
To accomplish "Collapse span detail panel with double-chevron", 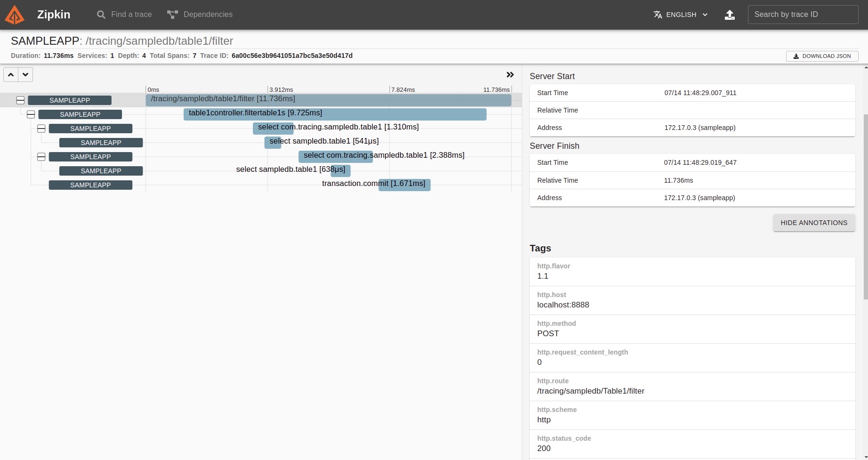I will coord(510,75).
